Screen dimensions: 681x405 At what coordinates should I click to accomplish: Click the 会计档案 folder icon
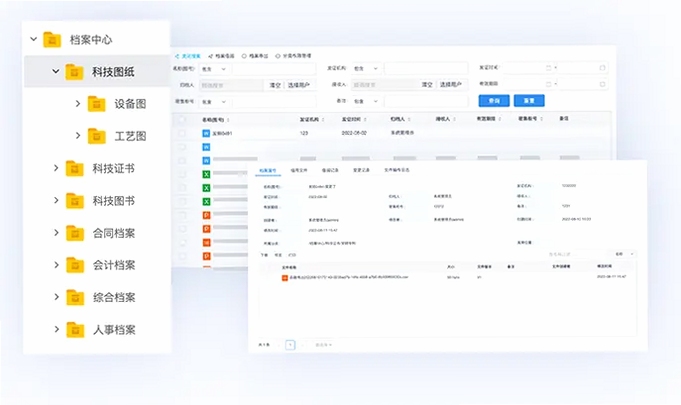(x=75, y=265)
